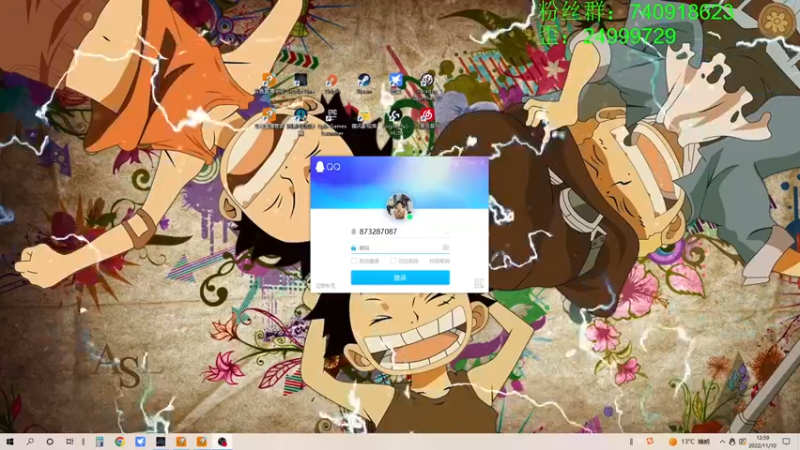Click the register account link

coord(325,286)
